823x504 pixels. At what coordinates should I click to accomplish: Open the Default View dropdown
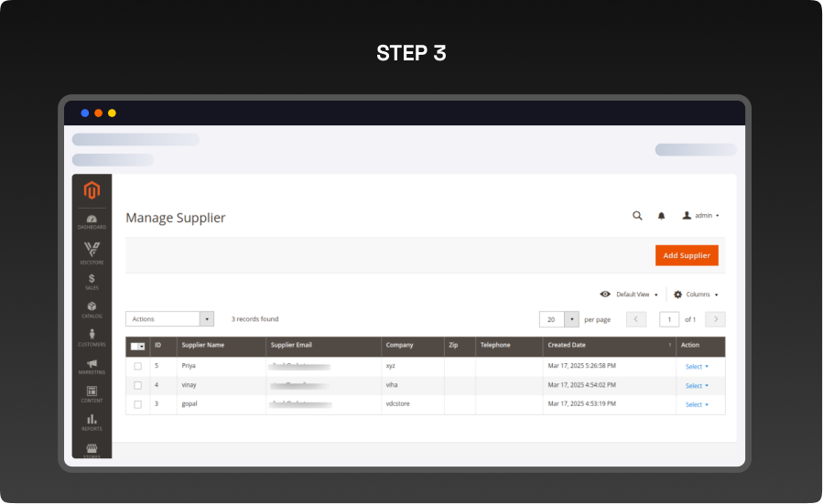click(629, 295)
